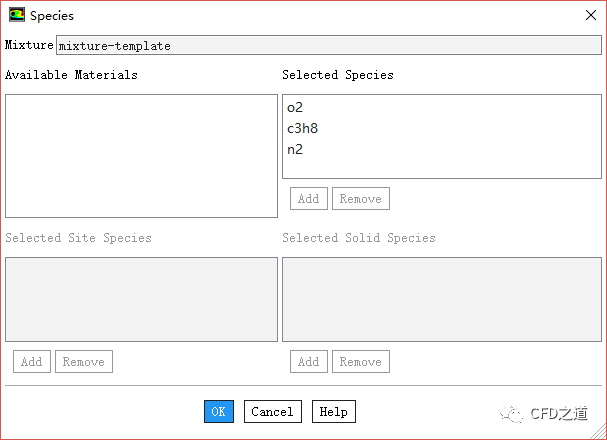Screen dimensions: 607x440
Task: Hit Remove under Selected Solid Species
Action: tap(360, 361)
